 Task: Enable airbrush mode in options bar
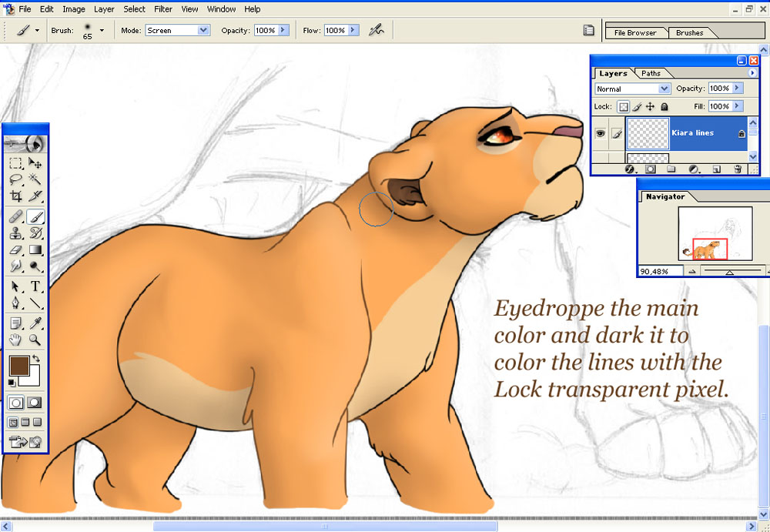click(377, 30)
